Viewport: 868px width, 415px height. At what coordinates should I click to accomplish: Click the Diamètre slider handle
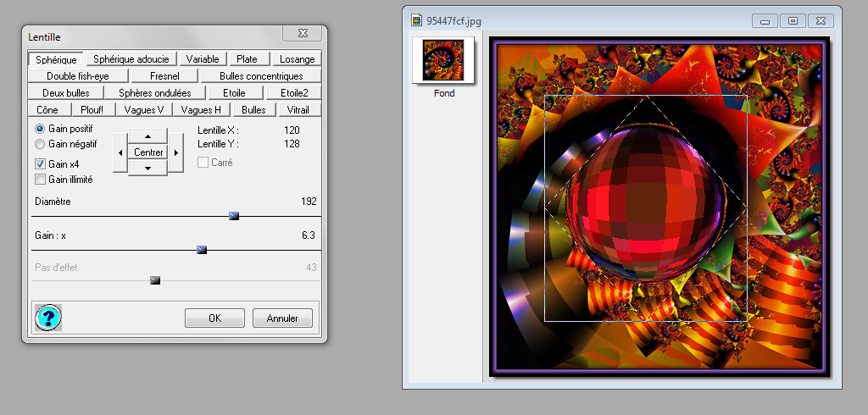click(234, 216)
